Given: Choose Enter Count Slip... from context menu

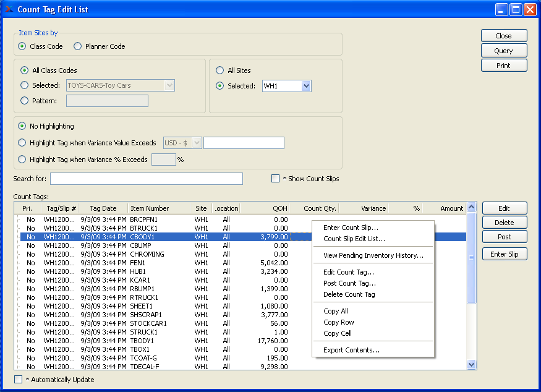Looking at the screenshot, I should [x=351, y=228].
